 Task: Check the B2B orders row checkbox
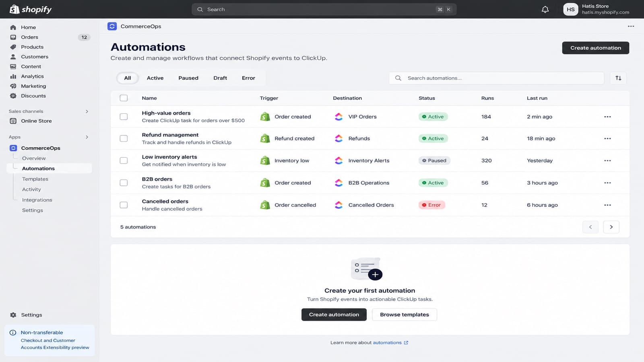click(124, 183)
